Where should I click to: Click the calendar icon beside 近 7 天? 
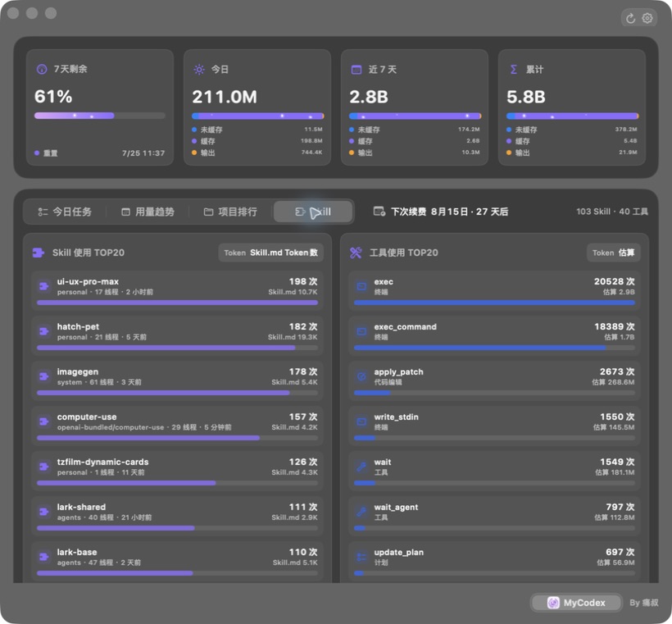point(356,70)
